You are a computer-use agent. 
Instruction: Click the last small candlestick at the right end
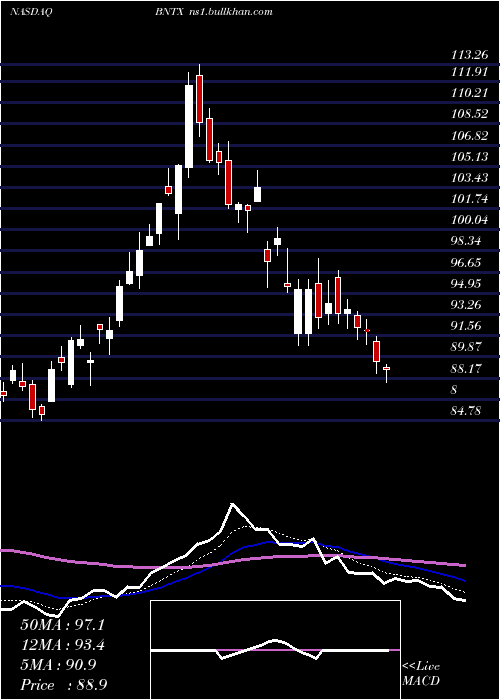tap(386, 371)
